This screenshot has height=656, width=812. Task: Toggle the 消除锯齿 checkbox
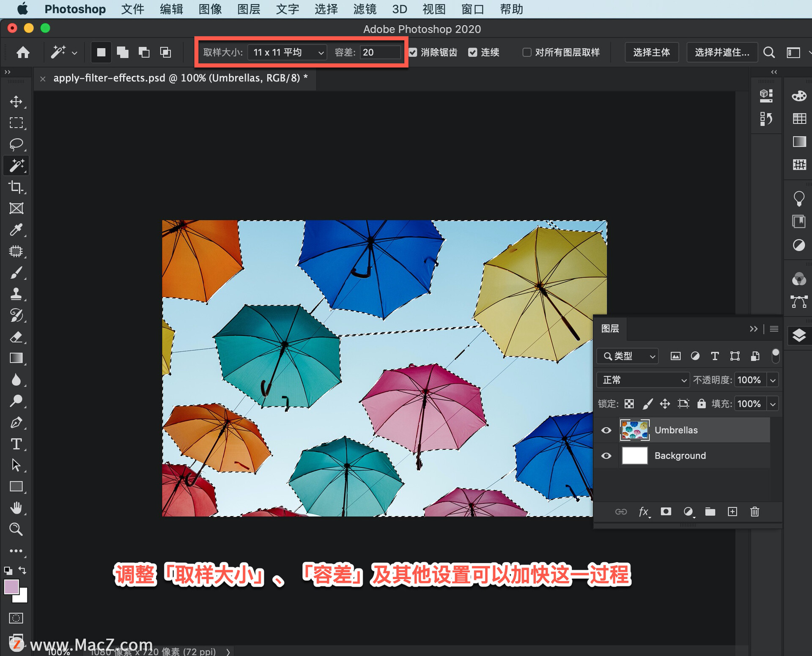[x=413, y=52]
